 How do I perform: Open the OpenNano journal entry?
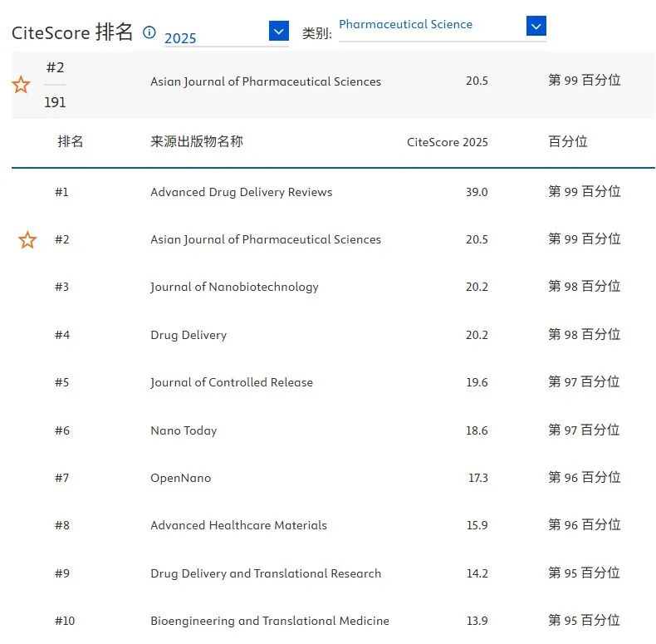(x=181, y=478)
